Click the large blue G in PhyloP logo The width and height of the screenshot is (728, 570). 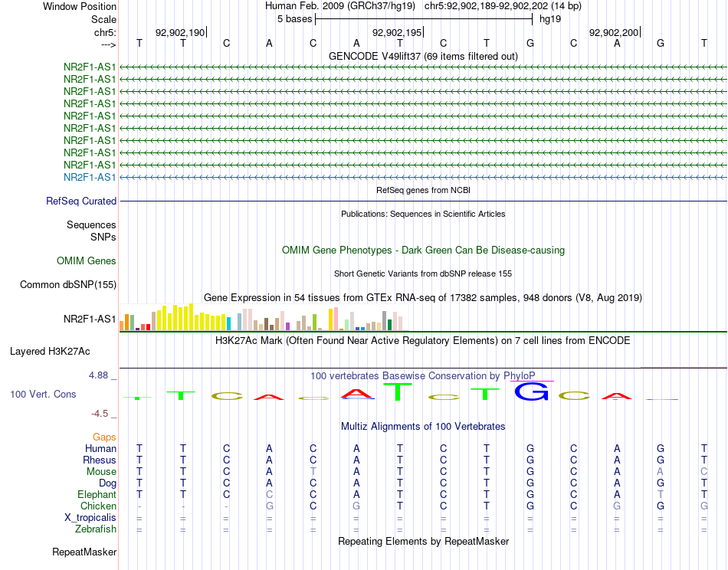pyautogui.click(x=531, y=391)
